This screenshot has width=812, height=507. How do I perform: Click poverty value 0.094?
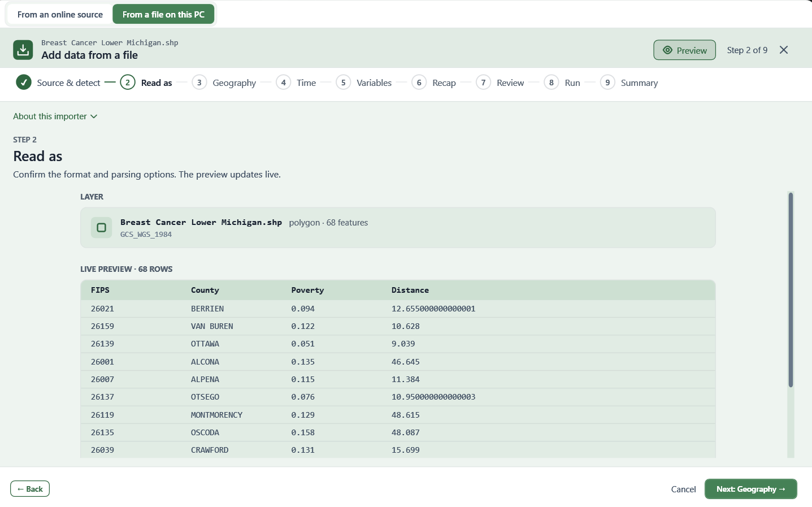tap(303, 309)
